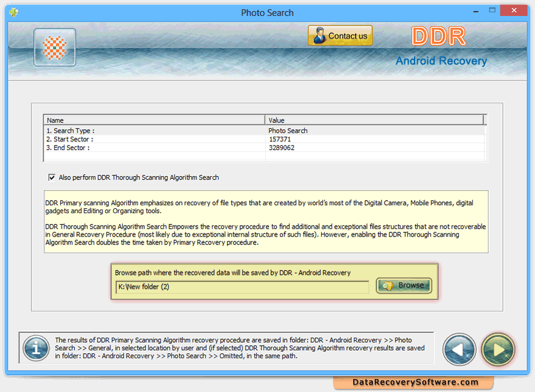Click the 'Photo Search' value cell
Image resolution: width=535 pixels, height=392 pixels.
287,131
